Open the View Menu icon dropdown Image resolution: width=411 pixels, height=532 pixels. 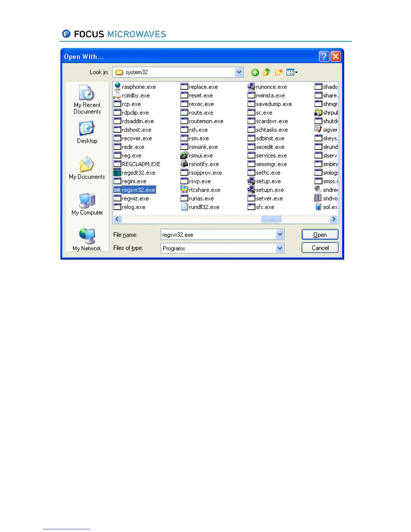click(292, 72)
